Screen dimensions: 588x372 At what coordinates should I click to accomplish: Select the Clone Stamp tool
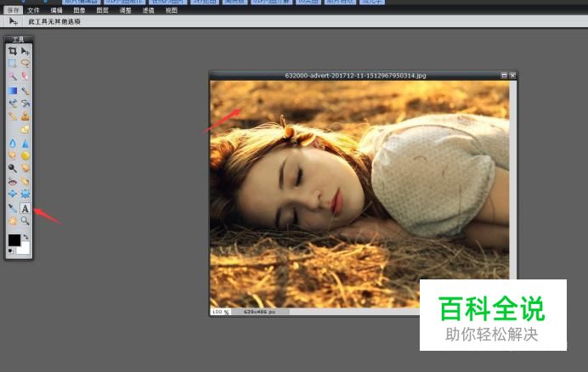[x=25, y=116]
